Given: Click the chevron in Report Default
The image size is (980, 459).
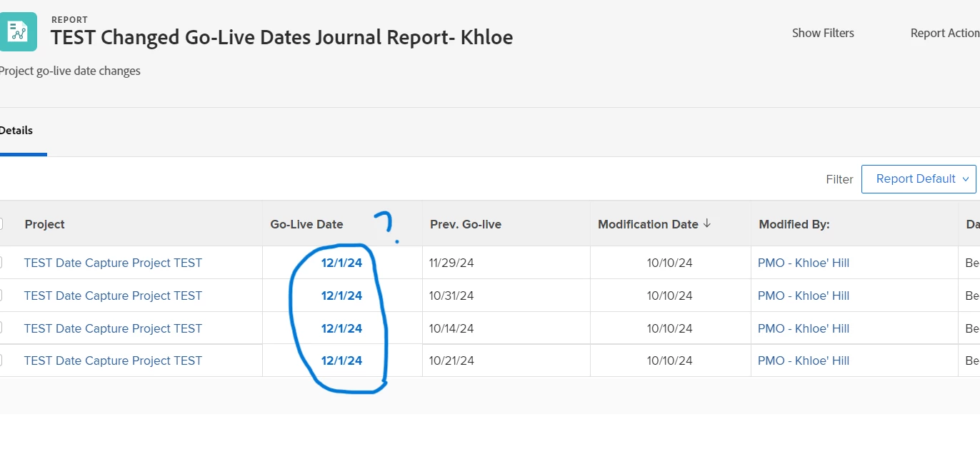Looking at the screenshot, I should coord(966,179).
